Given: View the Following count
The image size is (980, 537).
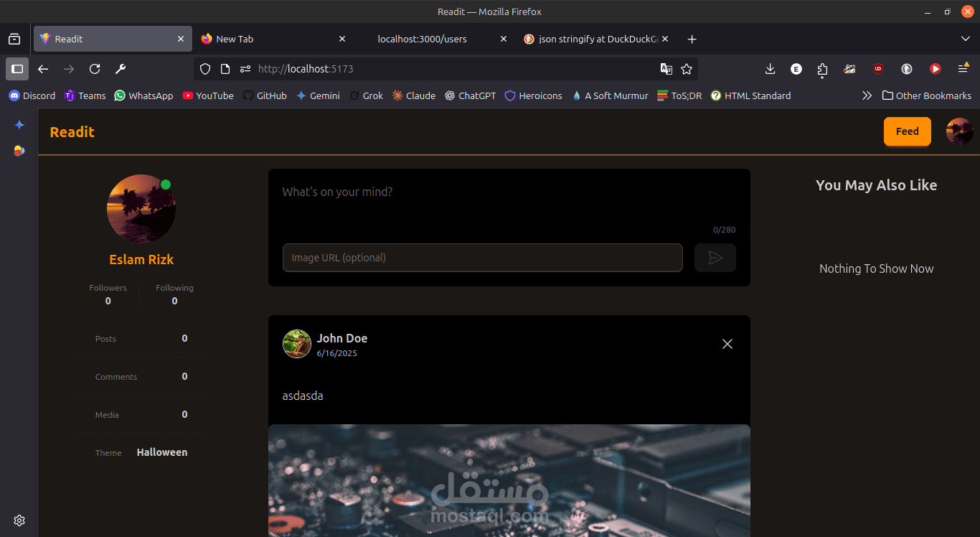Looking at the screenshot, I should (174, 294).
